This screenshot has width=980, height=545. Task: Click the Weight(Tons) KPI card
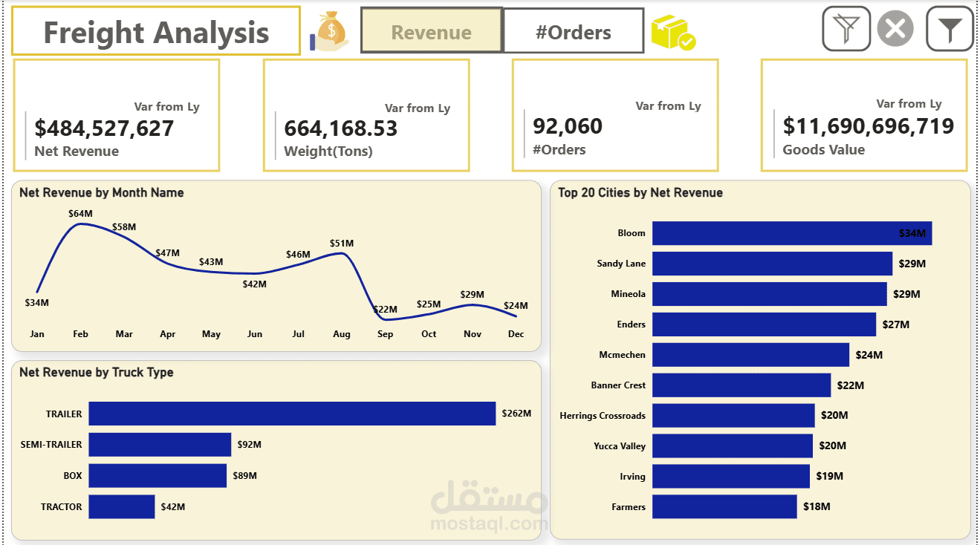tap(366, 115)
